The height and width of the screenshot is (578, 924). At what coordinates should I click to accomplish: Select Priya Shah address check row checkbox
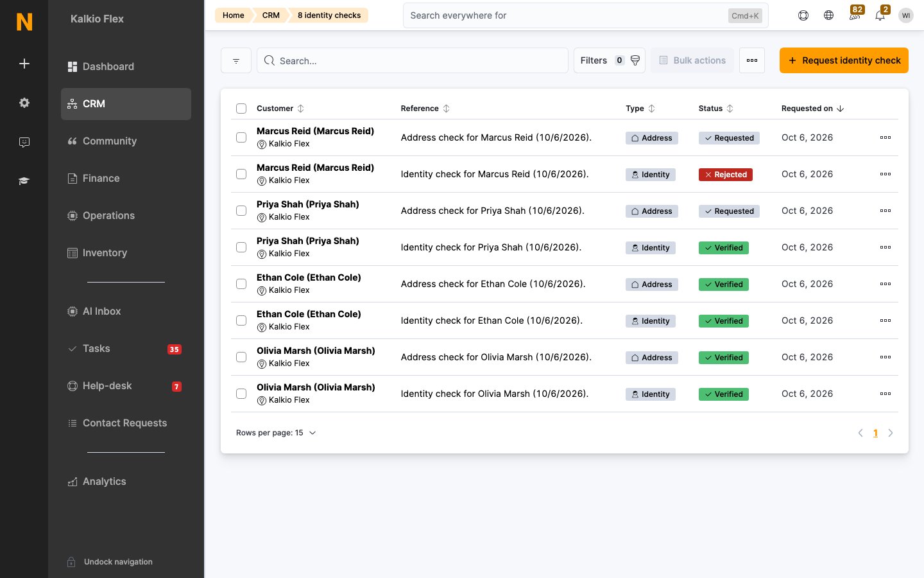tap(241, 211)
